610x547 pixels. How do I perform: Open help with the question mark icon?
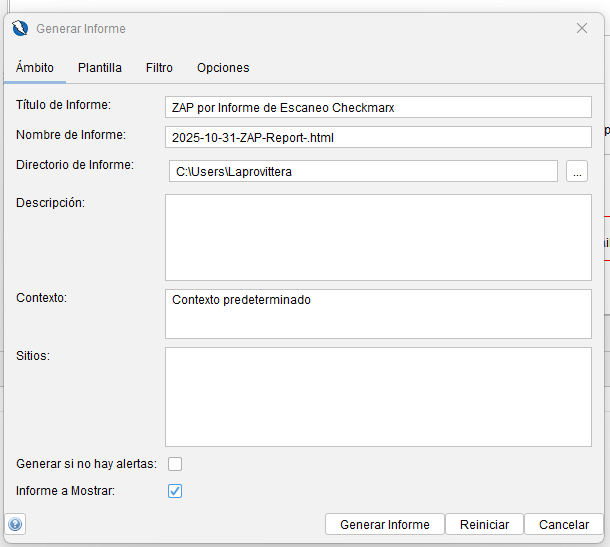pos(15,524)
